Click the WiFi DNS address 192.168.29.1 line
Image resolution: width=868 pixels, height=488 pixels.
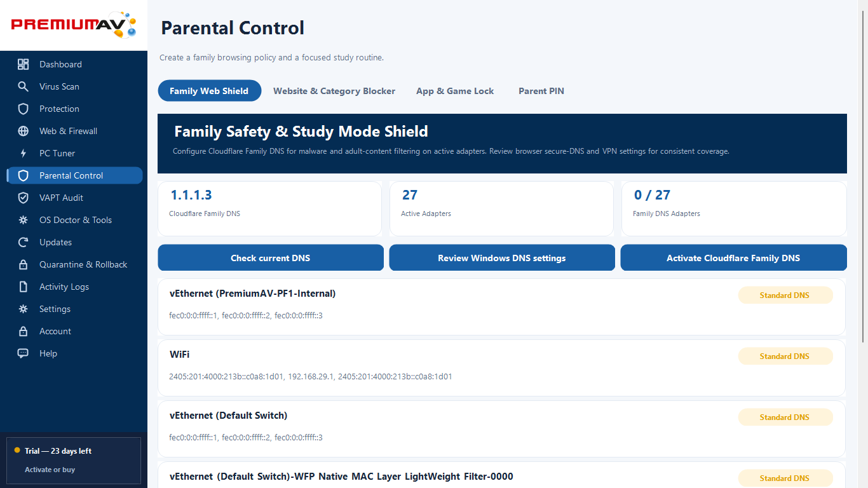311,377
